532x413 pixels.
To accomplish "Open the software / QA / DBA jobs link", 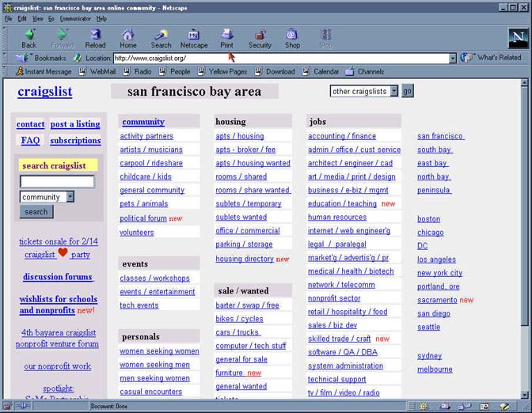I will click(343, 352).
